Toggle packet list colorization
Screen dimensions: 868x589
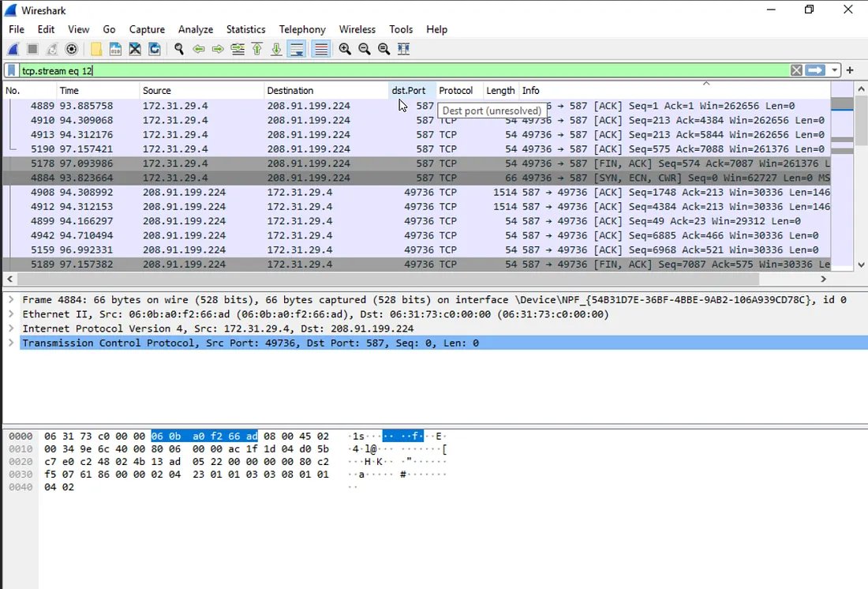[320, 49]
